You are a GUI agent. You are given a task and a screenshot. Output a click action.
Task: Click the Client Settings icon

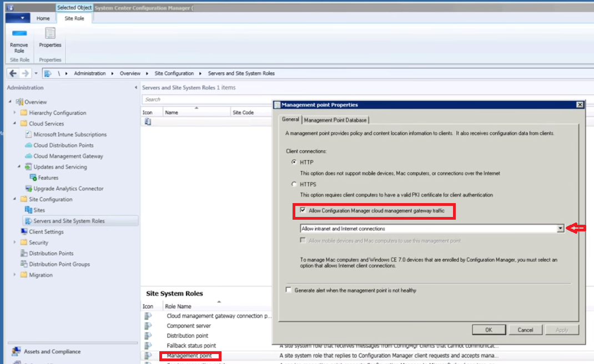click(x=24, y=231)
